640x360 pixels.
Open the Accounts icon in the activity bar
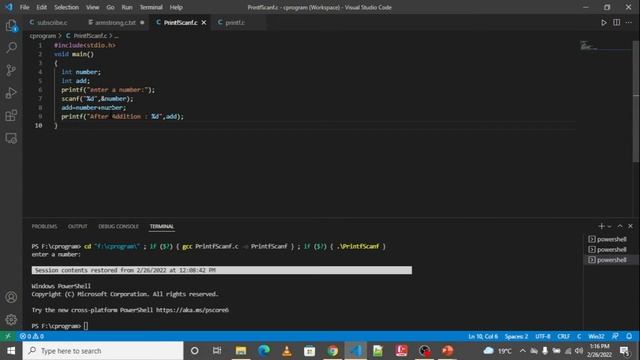click(11, 297)
